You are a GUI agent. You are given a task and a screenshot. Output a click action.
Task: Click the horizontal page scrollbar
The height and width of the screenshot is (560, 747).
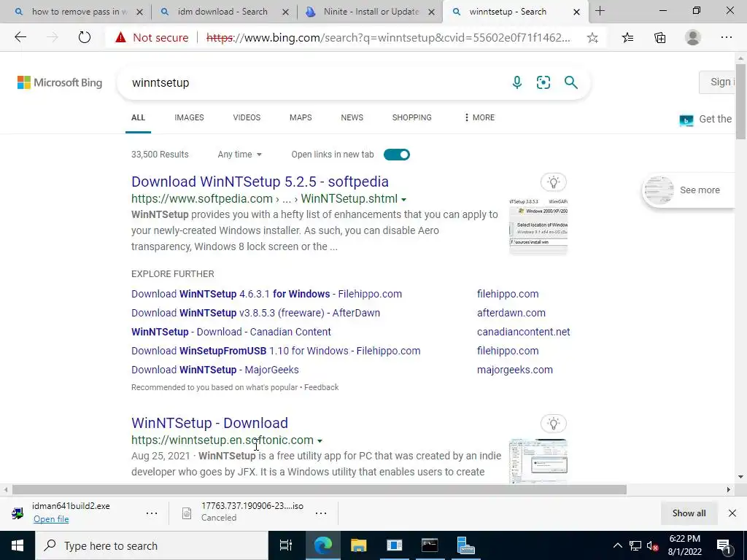click(320, 489)
